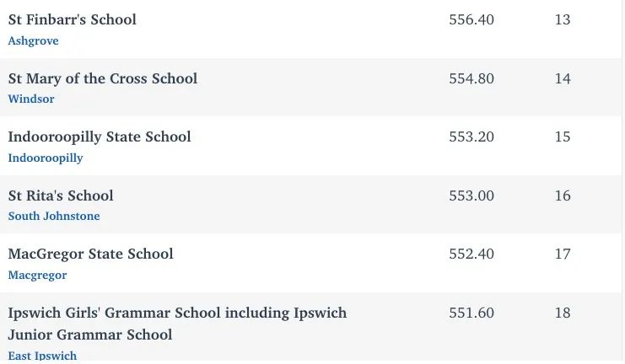This screenshot has height=364, width=625.
Task: Click the 554.80 score value
Action: (x=471, y=78)
